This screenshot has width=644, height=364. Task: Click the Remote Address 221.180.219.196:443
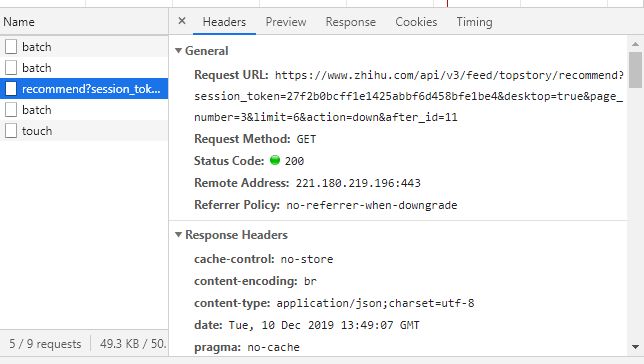(358, 183)
